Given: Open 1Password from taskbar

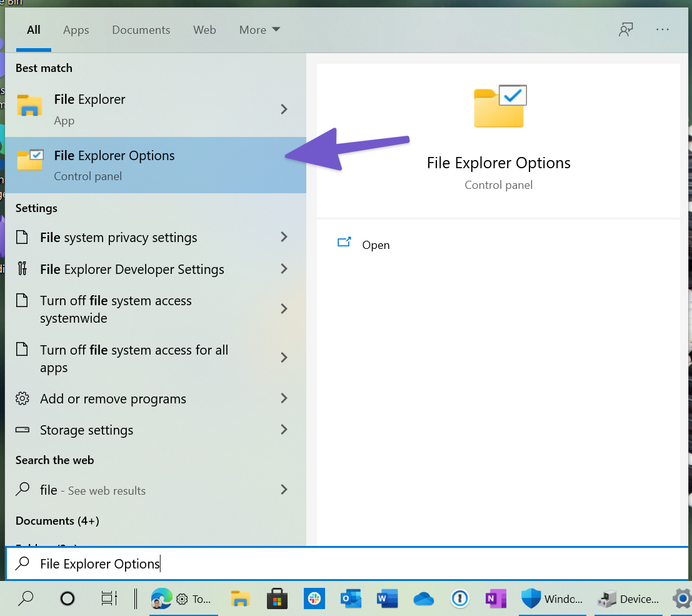Looking at the screenshot, I should tap(460, 598).
